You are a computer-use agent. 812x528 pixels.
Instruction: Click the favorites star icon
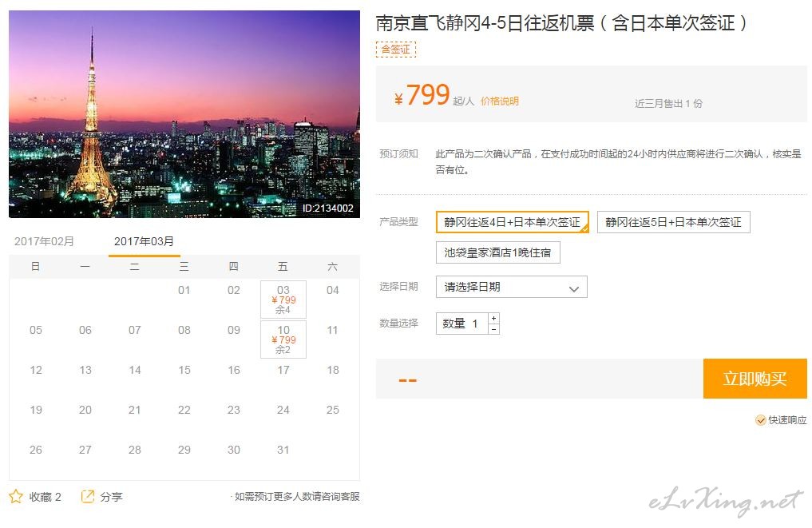pyautogui.click(x=16, y=496)
